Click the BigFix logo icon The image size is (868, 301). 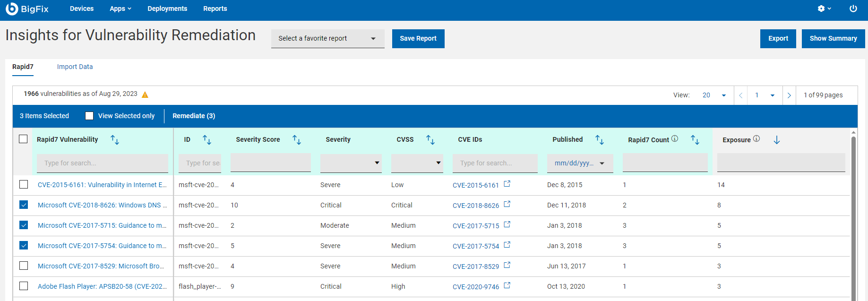click(12, 9)
